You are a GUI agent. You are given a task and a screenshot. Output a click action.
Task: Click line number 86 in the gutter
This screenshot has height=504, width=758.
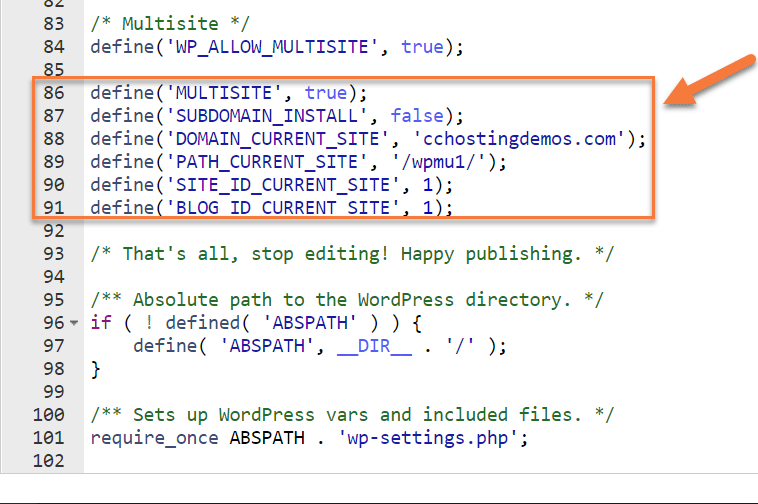point(54,93)
